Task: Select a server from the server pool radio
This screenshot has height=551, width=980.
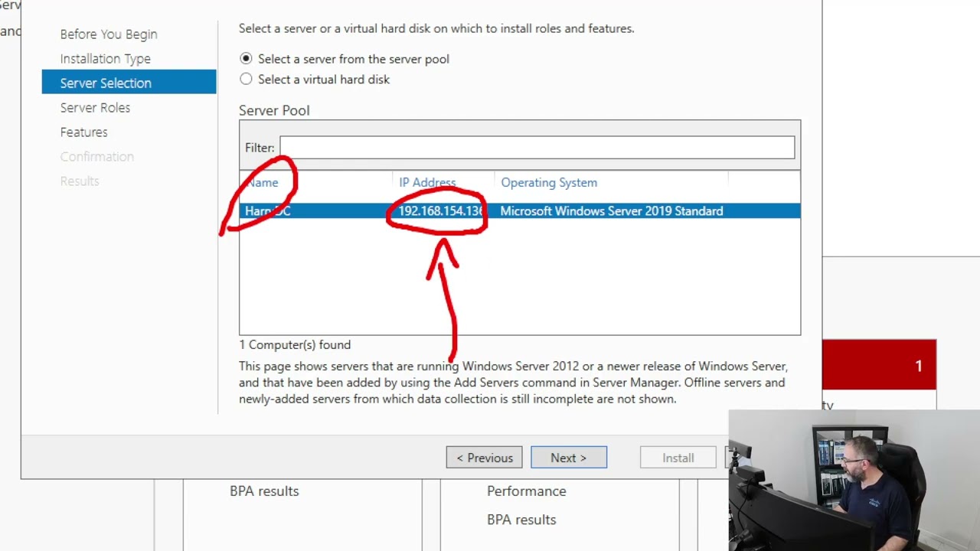Action: (246, 59)
